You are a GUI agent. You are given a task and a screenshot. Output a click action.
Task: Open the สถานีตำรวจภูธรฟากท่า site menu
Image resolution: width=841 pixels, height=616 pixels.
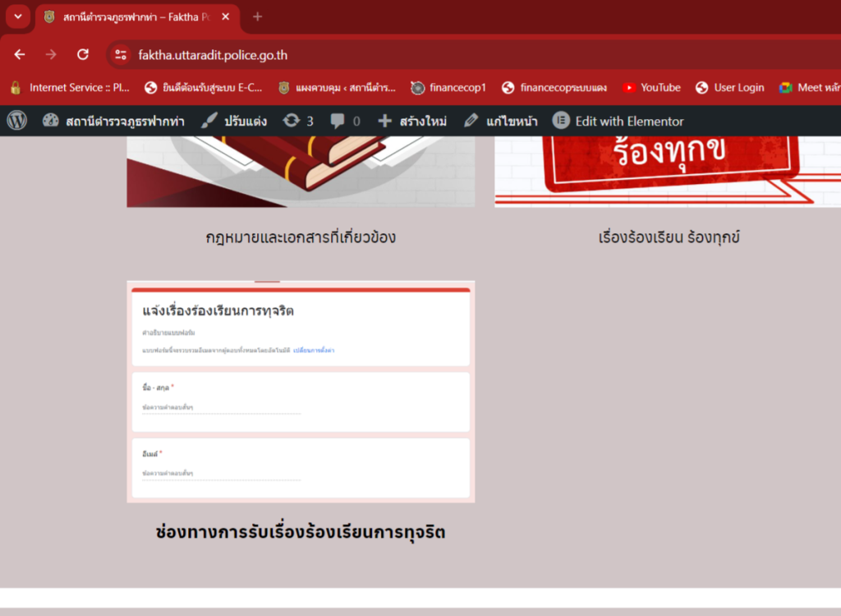click(x=113, y=121)
